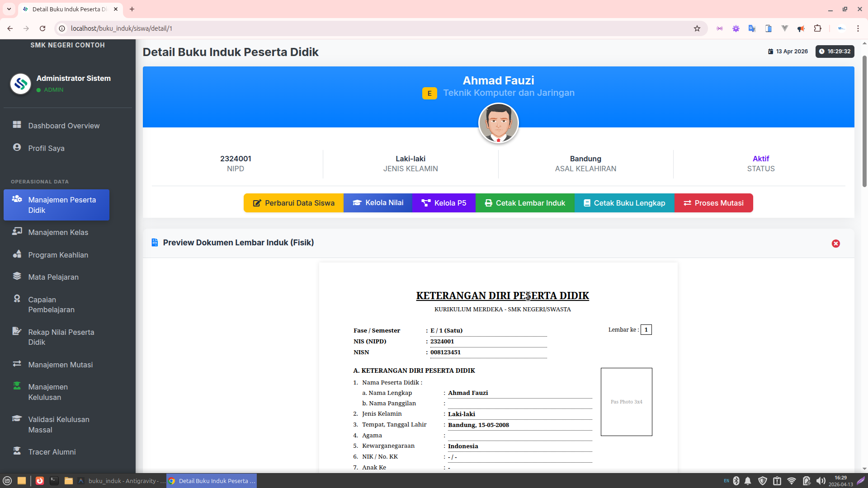
Task: Click the Capaian Pembelajaran award icon
Action: (17, 299)
